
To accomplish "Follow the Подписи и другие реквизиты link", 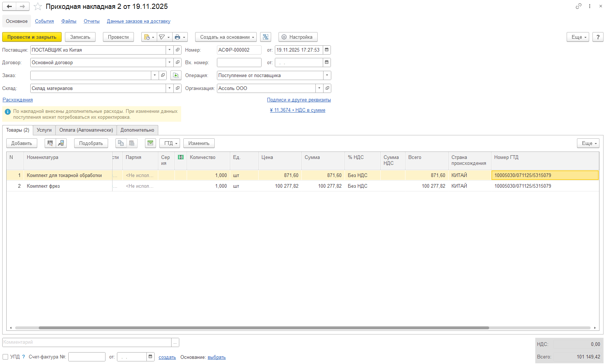I will [299, 100].
